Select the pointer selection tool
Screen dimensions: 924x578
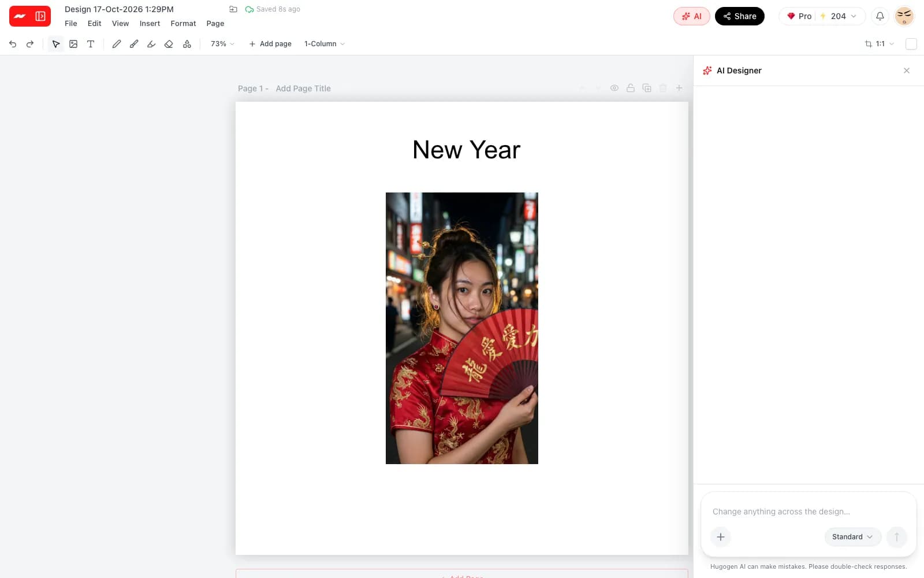tap(56, 44)
